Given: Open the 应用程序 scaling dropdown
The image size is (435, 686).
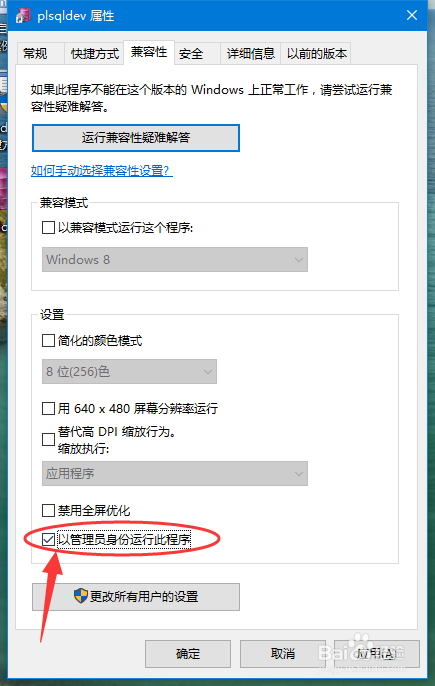Looking at the screenshot, I should coord(175,474).
